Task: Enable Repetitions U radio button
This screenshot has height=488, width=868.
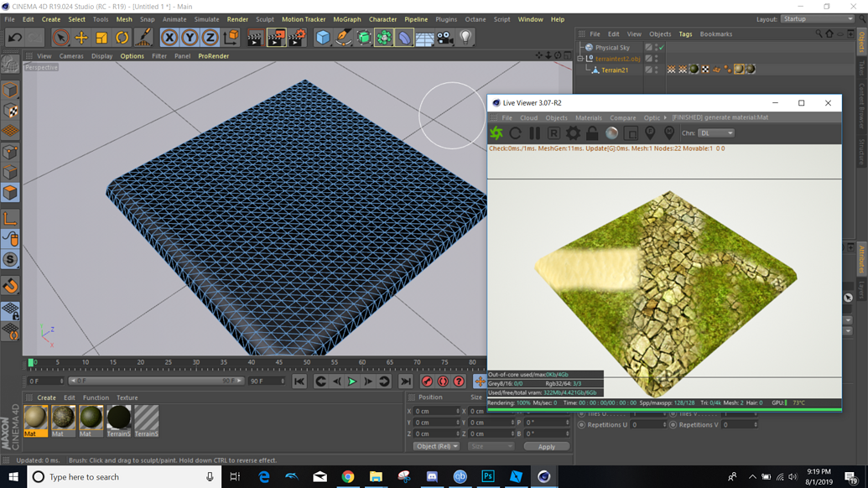Action: tap(582, 425)
